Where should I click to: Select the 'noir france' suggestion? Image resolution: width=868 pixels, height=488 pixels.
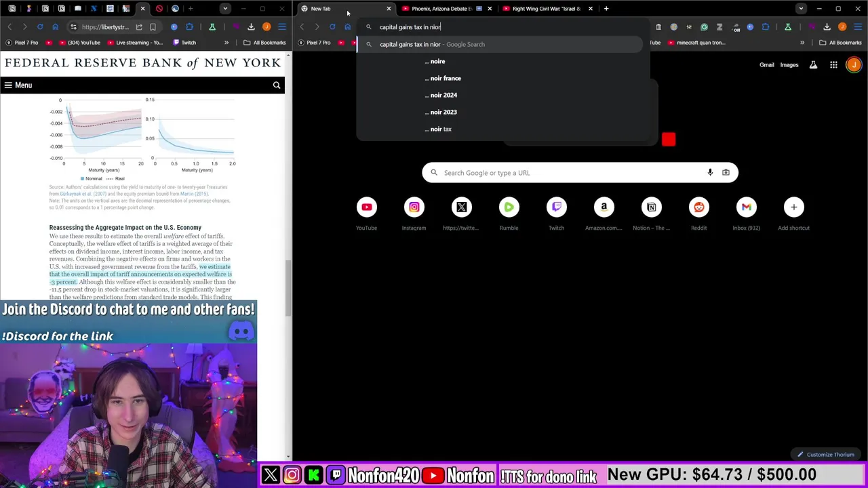tap(500, 78)
